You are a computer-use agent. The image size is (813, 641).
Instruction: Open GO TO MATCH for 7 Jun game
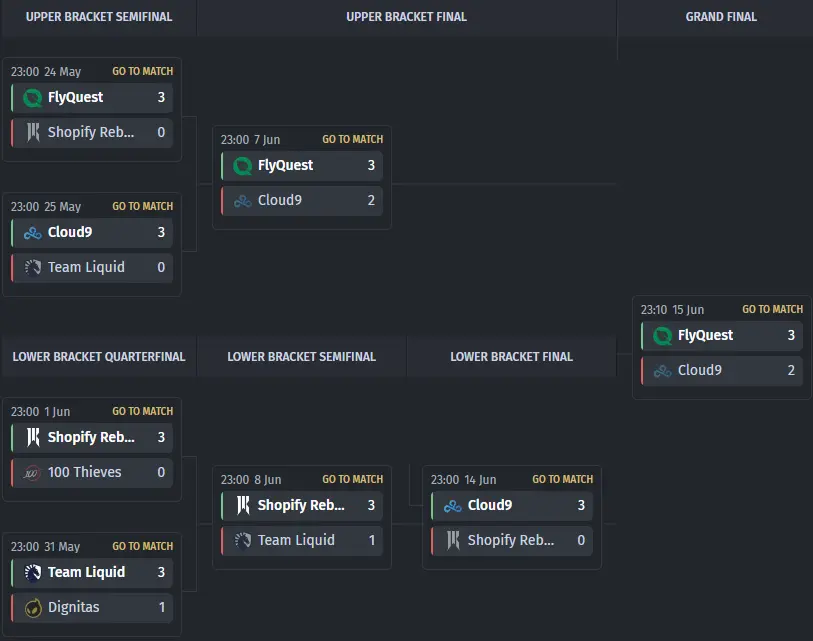tap(353, 140)
